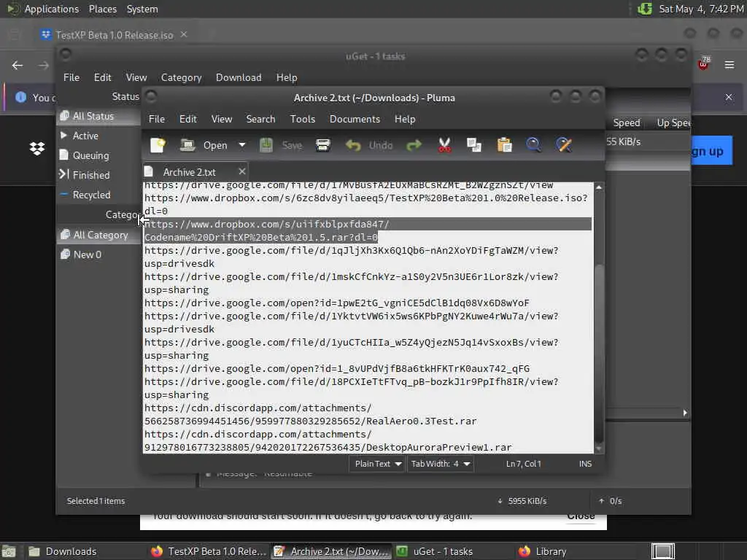Open uGet Help menu
The image size is (747, 560).
(x=286, y=77)
